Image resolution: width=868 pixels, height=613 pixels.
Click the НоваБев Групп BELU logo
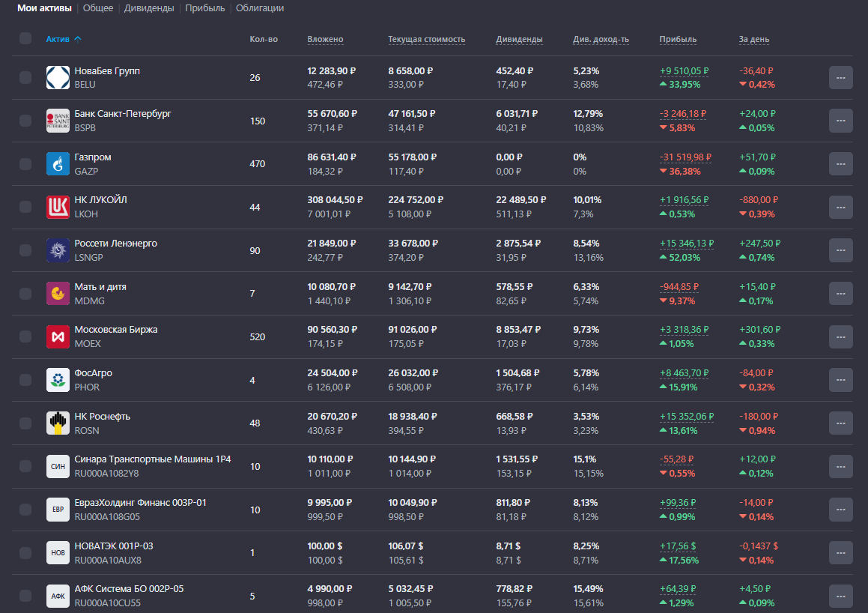(58, 77)
